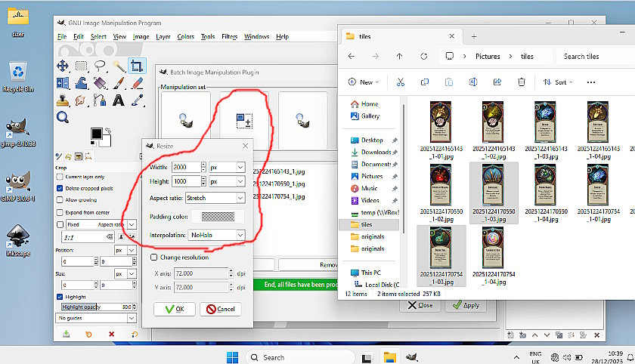Click Pictures in the Explorer breadcrumb
This screenshot has width=635, height=364.
tap(488, 56)
